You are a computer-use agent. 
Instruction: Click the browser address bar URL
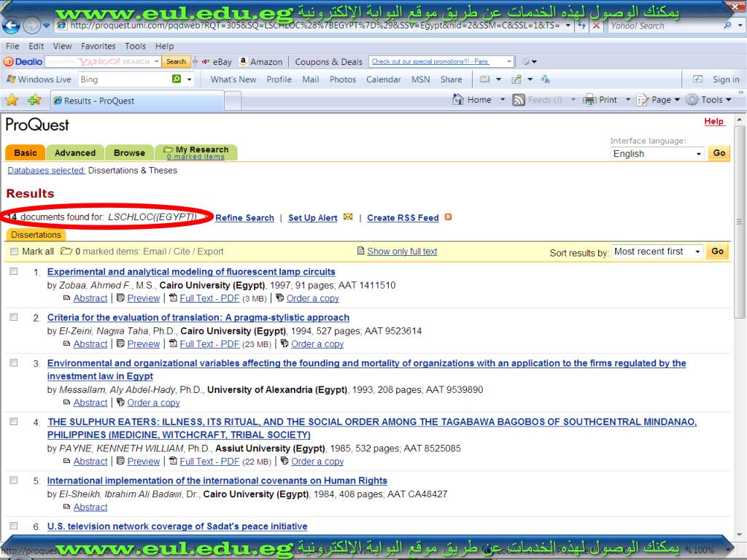coord(314,26)
